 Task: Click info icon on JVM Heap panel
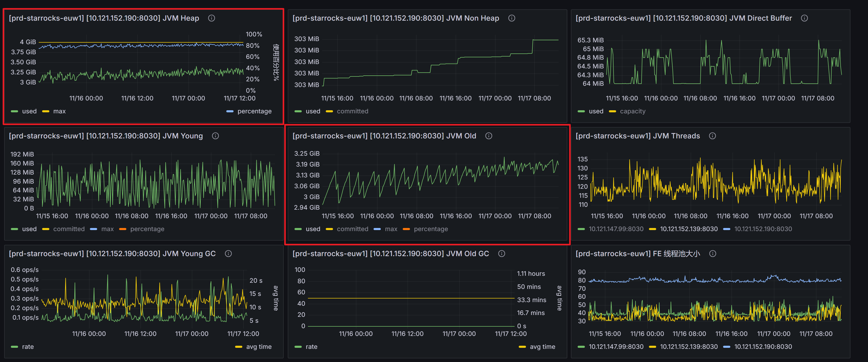tap(211, 18)
